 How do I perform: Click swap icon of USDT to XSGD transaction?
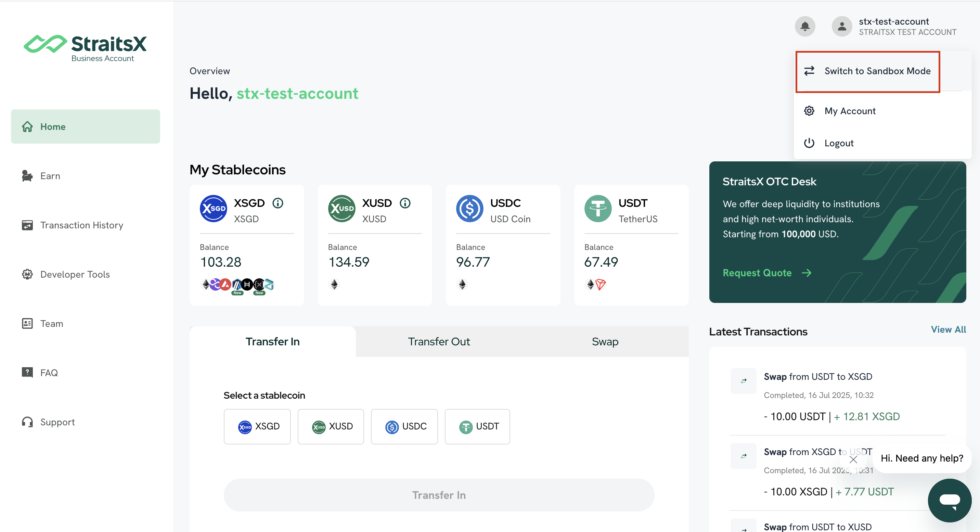[x=743, y=381]
